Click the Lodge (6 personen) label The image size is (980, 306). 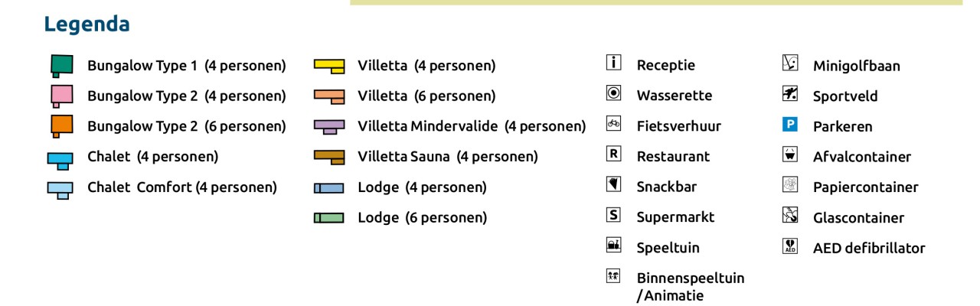pos(422,217)
